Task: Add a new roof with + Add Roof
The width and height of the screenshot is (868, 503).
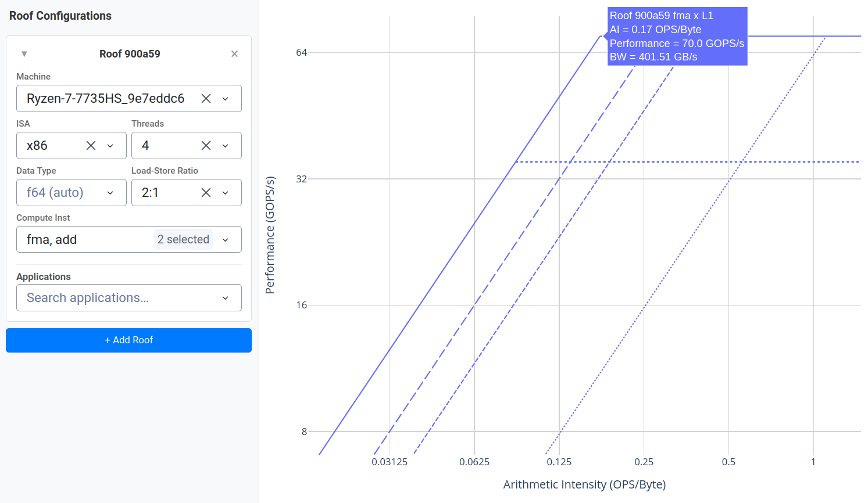Action: point(128,340)
